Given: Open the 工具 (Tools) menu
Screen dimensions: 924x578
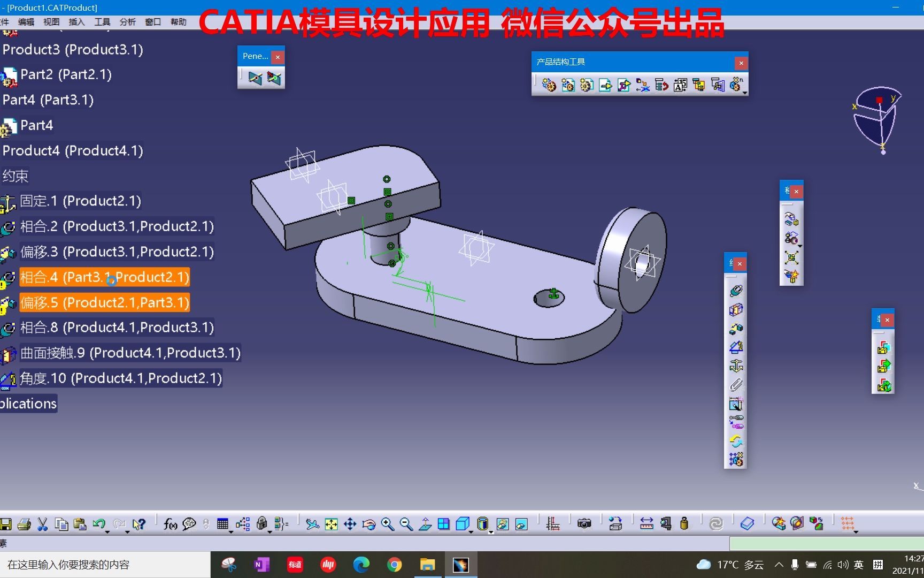Looking at the screenshot, I should 102,22.
